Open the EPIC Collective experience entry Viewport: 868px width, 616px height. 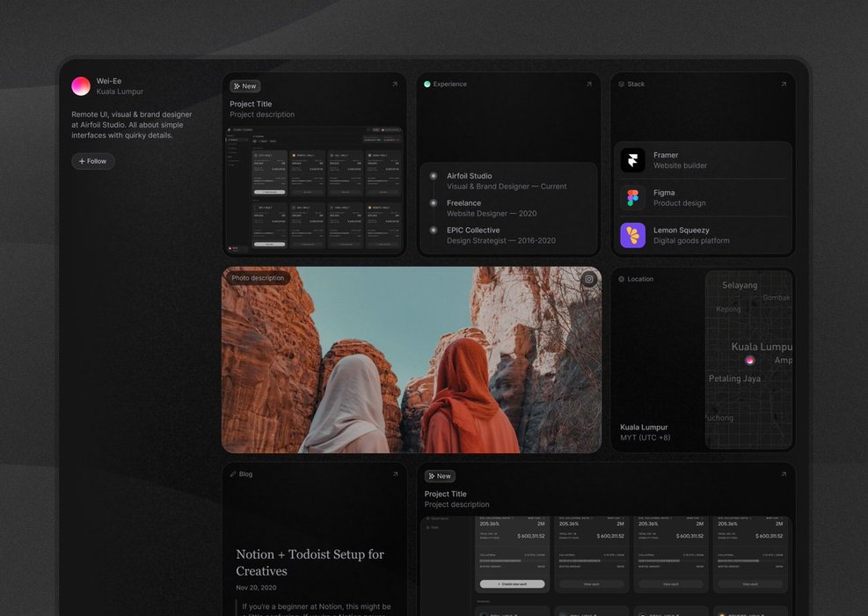[x=501, y=236]
